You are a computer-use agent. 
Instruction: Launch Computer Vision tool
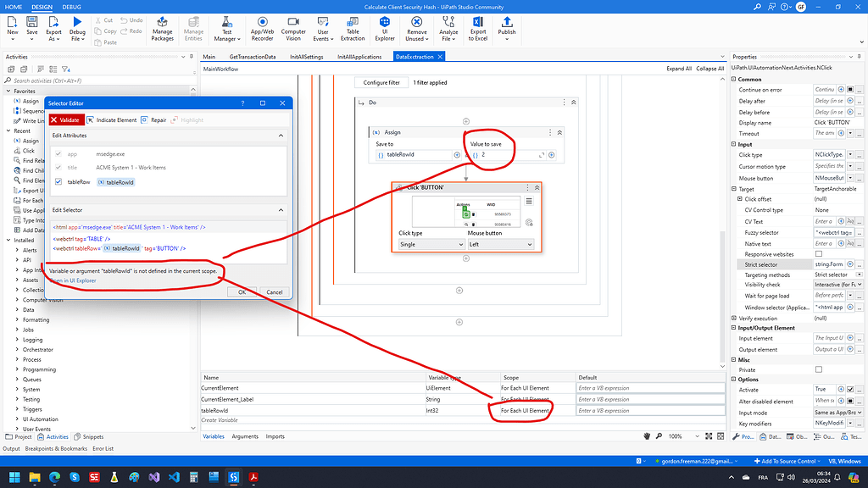click(292, 28)
